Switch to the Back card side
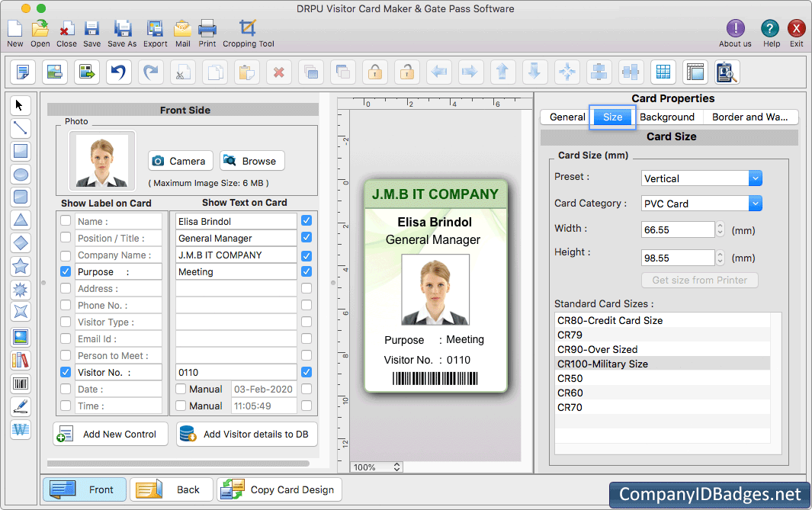812x510 pixels. point(172,489)
